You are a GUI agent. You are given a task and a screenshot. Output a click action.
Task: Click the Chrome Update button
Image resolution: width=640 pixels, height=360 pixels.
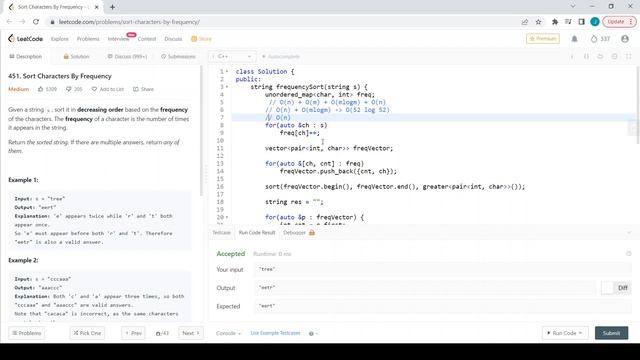[x=619, y=22]
